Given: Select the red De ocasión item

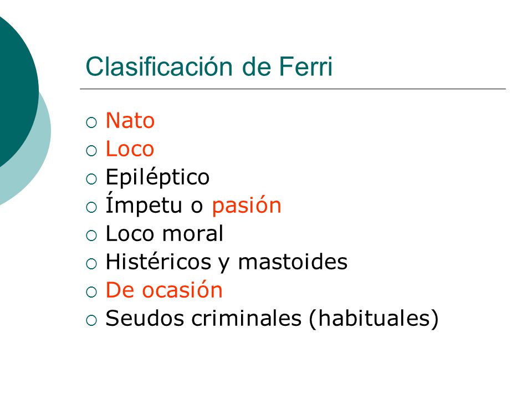Looking at the screenshot, I should [x=164, y=290].
